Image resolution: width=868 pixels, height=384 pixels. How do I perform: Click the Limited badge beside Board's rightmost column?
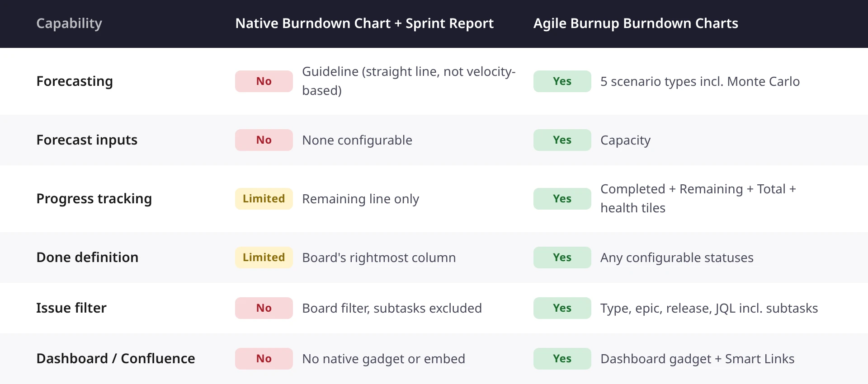pyautogui.click(x=264, y=258)
